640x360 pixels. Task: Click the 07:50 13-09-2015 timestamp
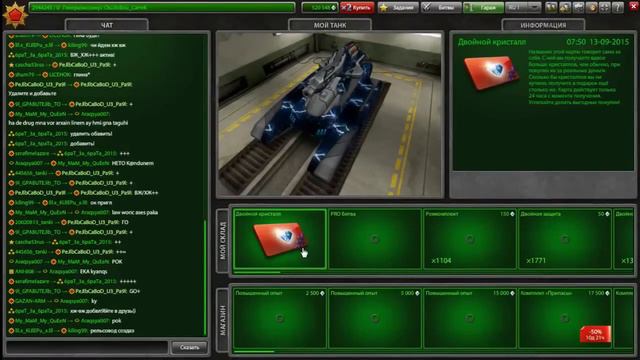(x=598, y=42)
